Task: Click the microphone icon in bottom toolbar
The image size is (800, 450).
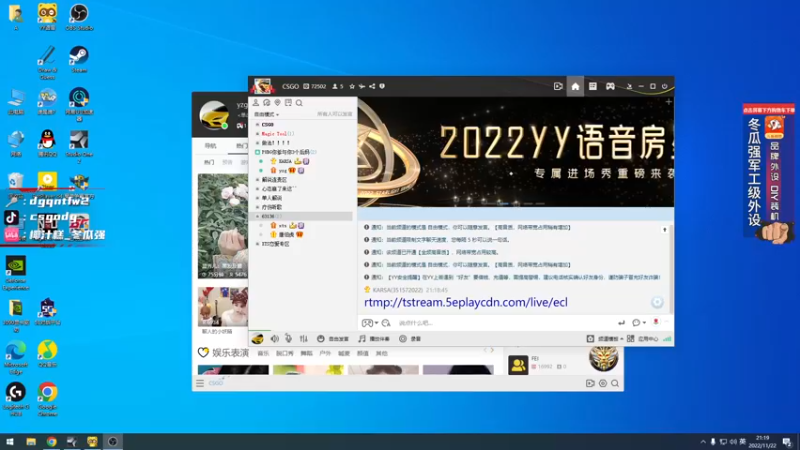Action: point(288,339)
